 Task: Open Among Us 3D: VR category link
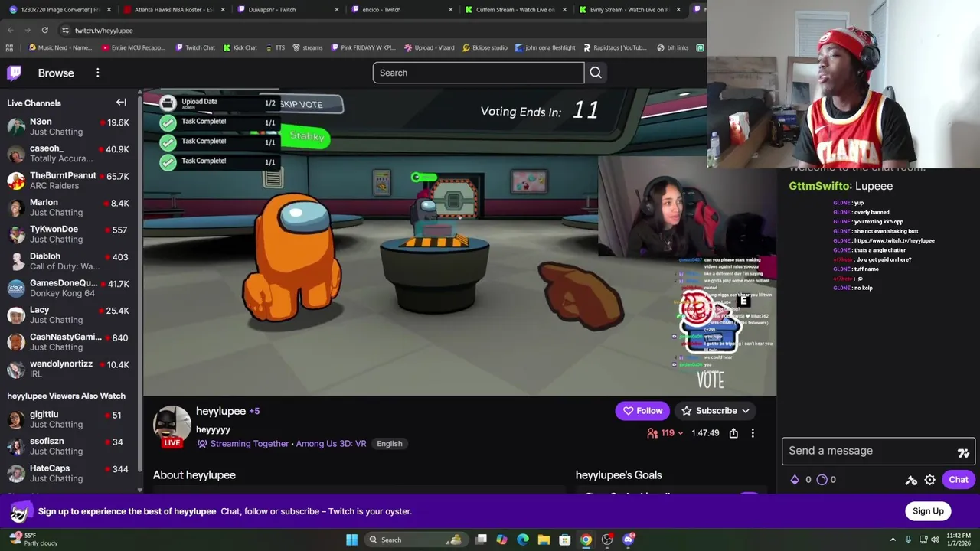(x=331, y=444)
